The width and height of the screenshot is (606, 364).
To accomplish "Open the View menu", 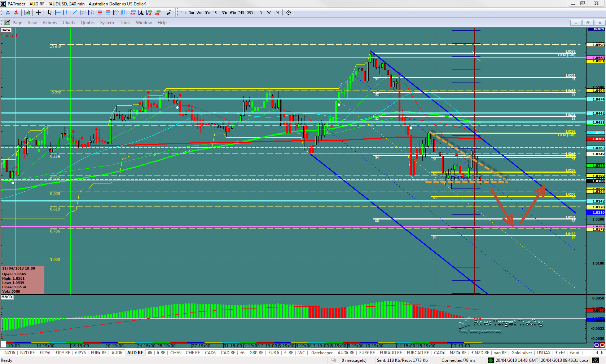I will pos(32,23).
